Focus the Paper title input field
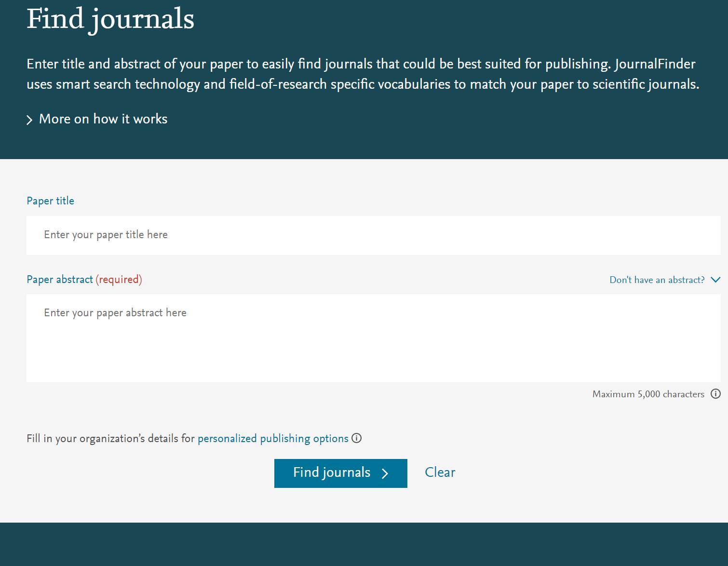This screenshot has width=728, height=566. click(x=373, y=235)
